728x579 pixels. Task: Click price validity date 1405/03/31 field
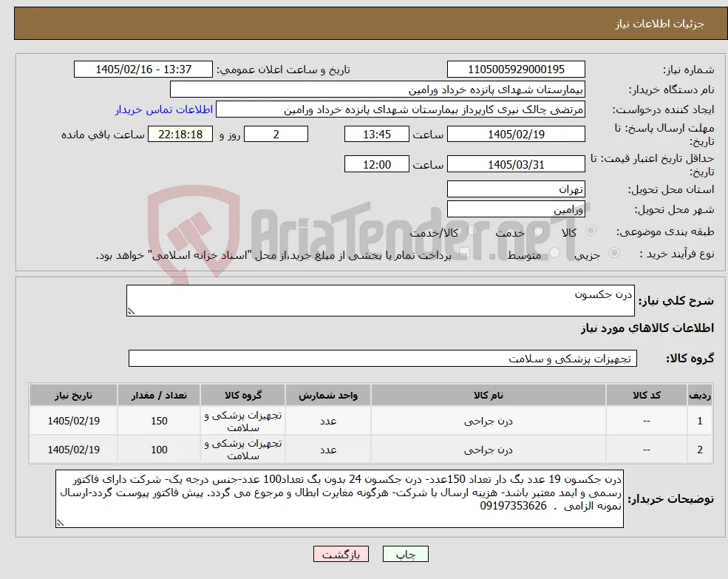516,164
